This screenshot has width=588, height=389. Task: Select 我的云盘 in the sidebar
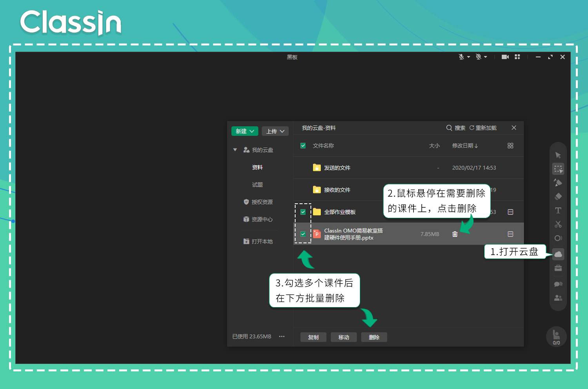point(258,150)
